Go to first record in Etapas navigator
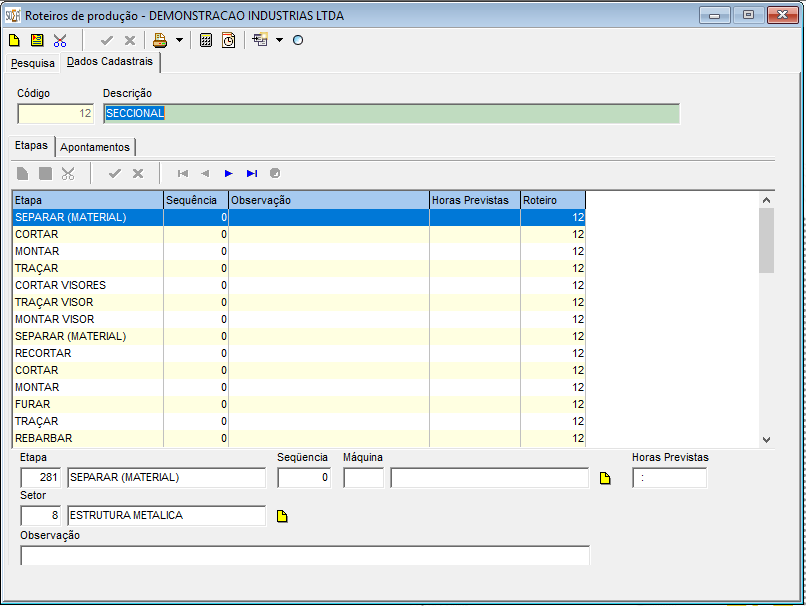 coord(182,174)
